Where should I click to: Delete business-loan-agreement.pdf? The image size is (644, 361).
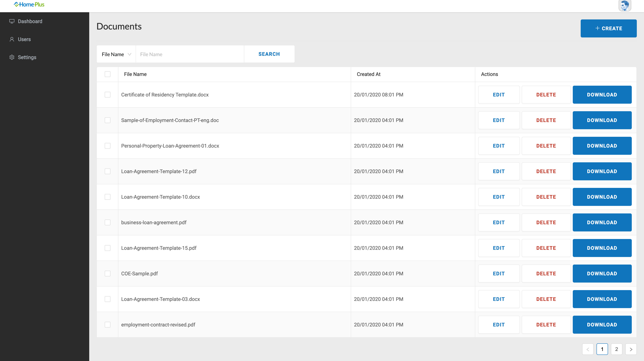(x=546, y=222)
